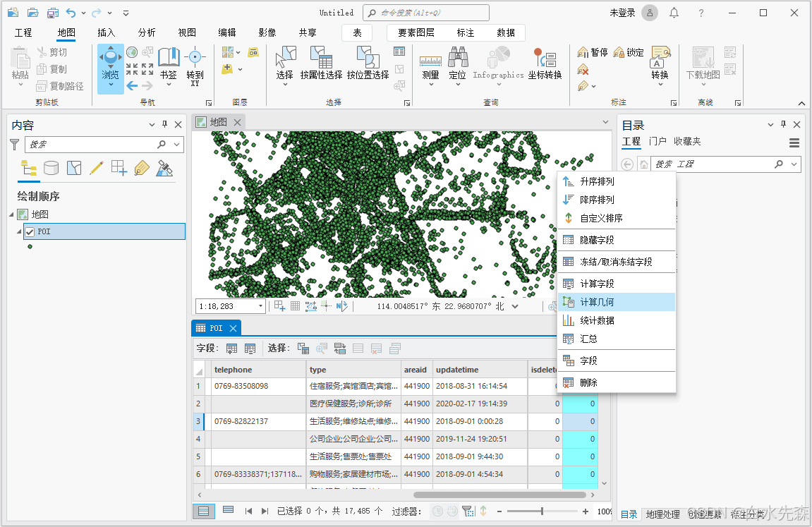Open 目录 pane options chevron
Screen dimensions: 812x527
click(x=770, y=125)
